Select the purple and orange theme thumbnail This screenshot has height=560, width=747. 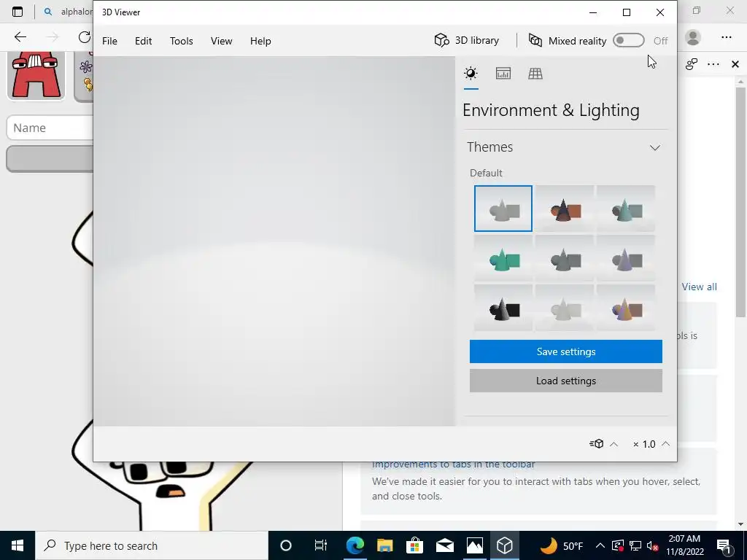point(626,308)
